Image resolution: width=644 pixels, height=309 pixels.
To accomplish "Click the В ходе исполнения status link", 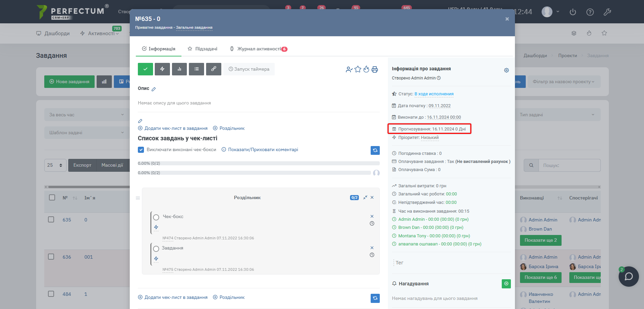I will (434, 94).
